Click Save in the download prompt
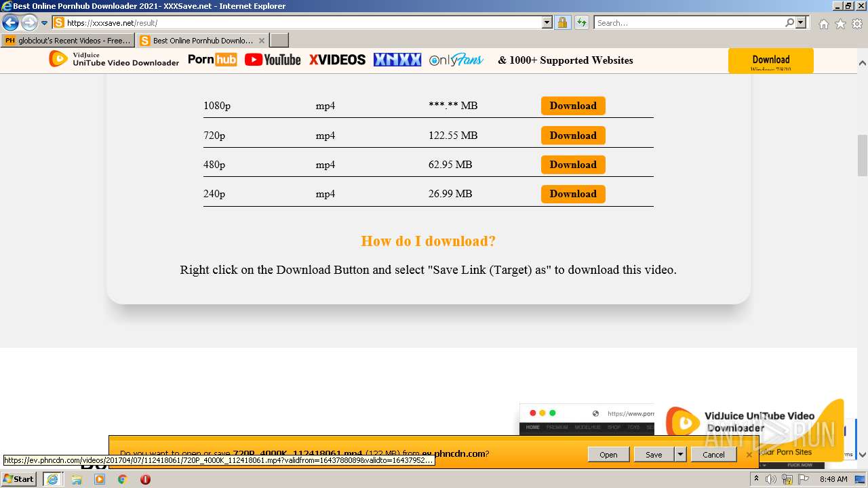 [x=654, y=455]
